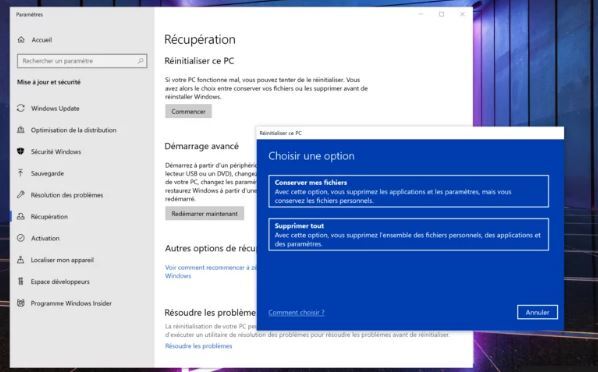The width and height of the screenshot is (598, 372).
Task: Go to Espace développeurs section
Action: pyautogui.click(x=60, y=282)
